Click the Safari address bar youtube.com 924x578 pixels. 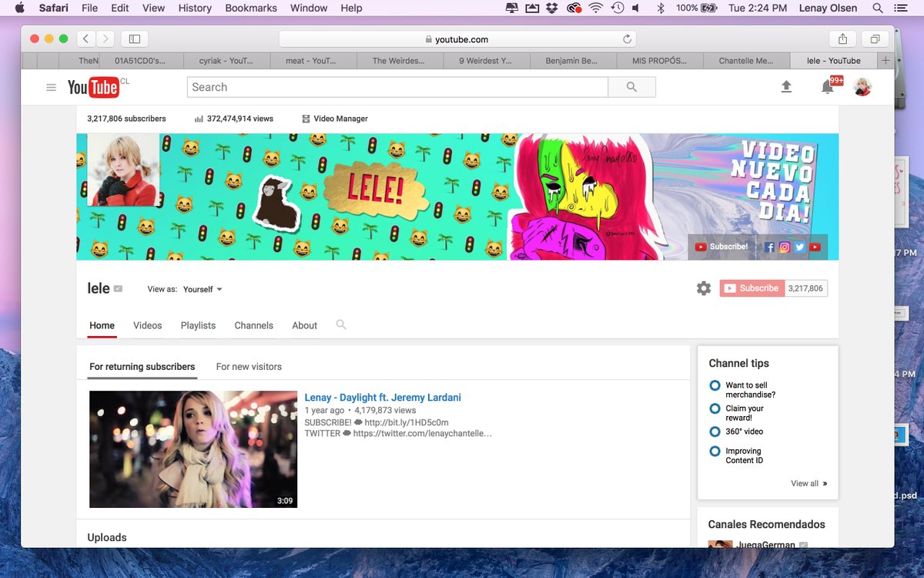click(457, 39)
